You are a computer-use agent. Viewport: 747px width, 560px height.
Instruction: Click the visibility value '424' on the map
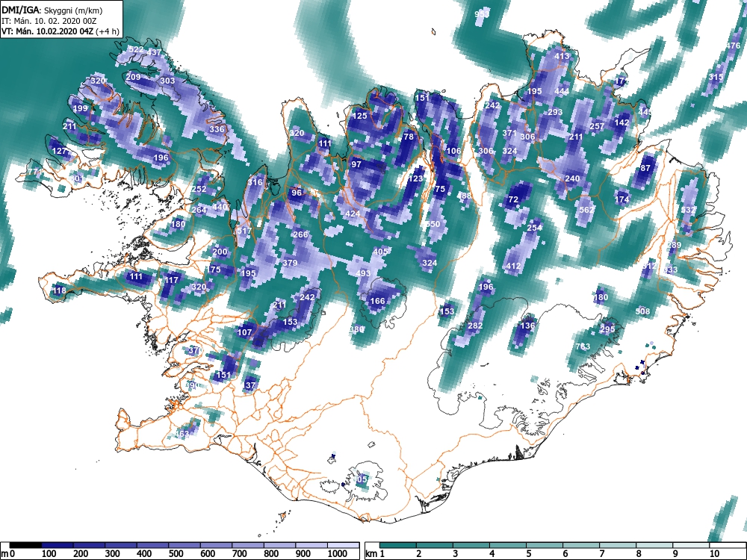pos(352,214)
